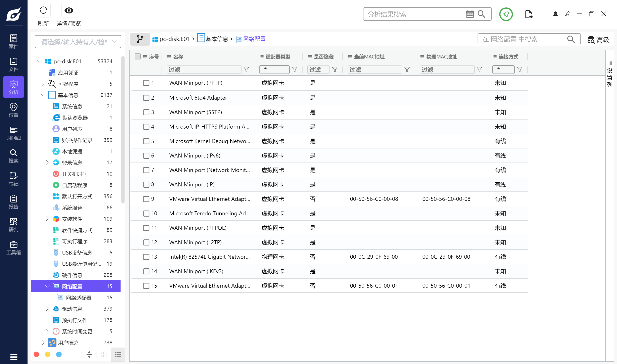The height and width of the screenshot is (364, 617).
Task: Click the green shield status icon
Action: [506, 14]
